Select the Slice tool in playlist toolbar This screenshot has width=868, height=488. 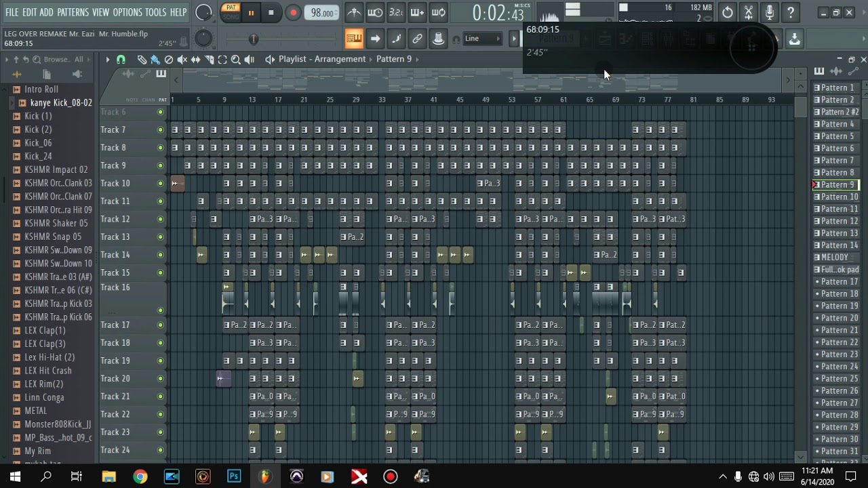click(x=209, y=60)
